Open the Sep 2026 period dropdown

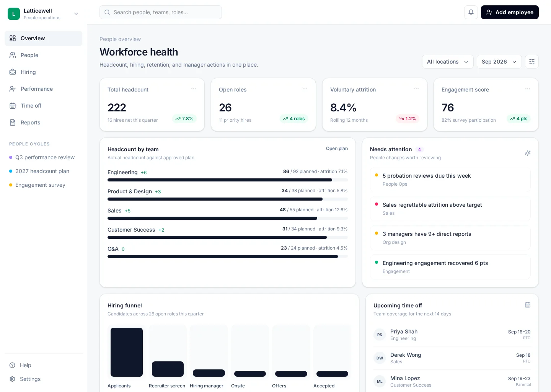tap(499, 62)
